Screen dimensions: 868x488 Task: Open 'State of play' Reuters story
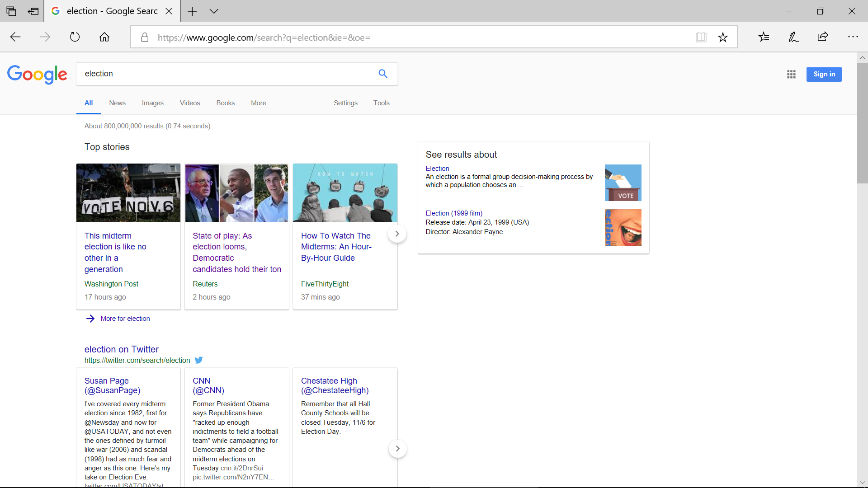237,252
